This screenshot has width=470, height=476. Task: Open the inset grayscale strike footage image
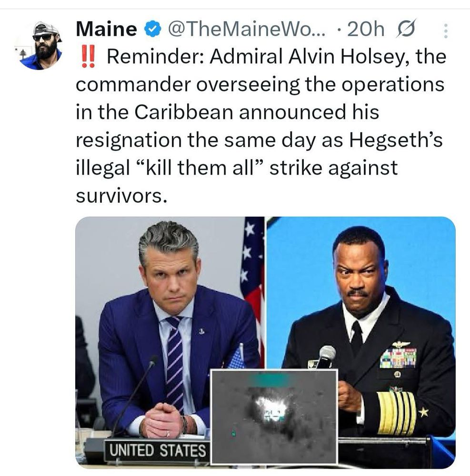[x=274, y=417]
